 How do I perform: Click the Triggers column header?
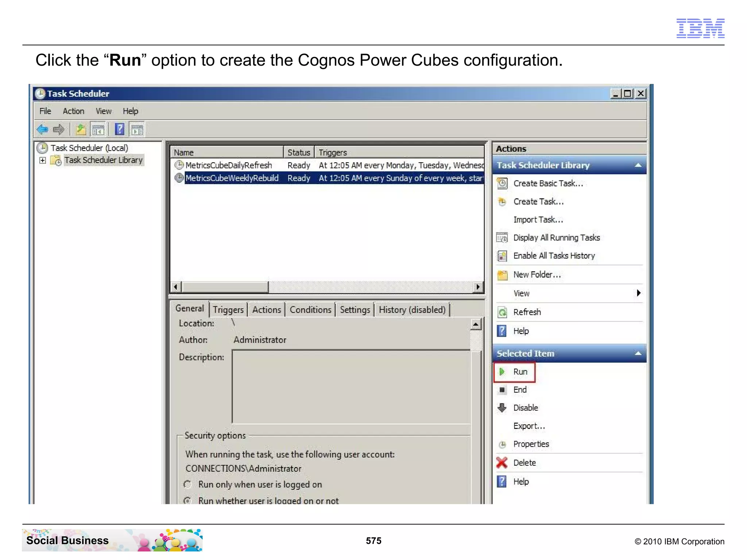pos(399,152)
